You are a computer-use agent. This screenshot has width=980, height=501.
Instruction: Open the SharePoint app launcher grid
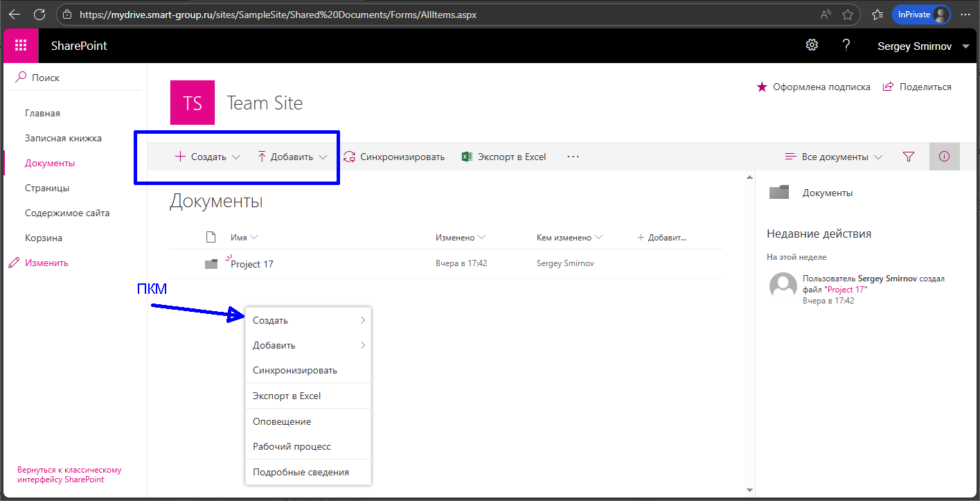(x=21, y=46)
